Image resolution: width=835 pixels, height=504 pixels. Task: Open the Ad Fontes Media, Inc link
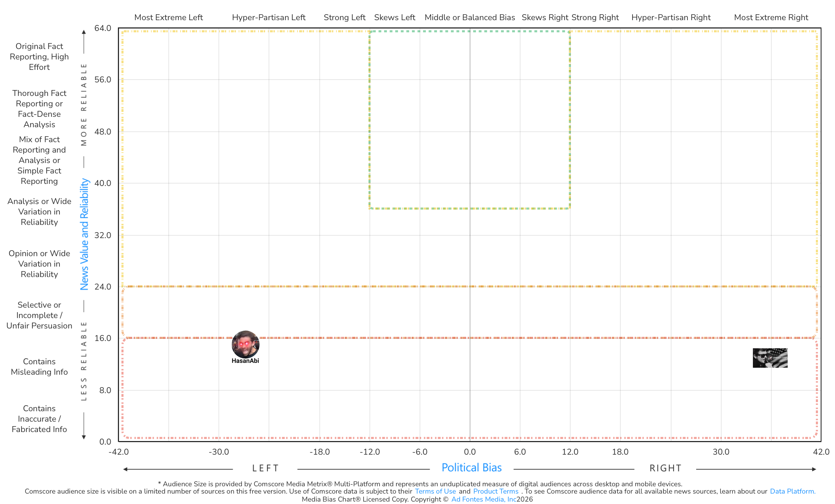pos(484,499)
